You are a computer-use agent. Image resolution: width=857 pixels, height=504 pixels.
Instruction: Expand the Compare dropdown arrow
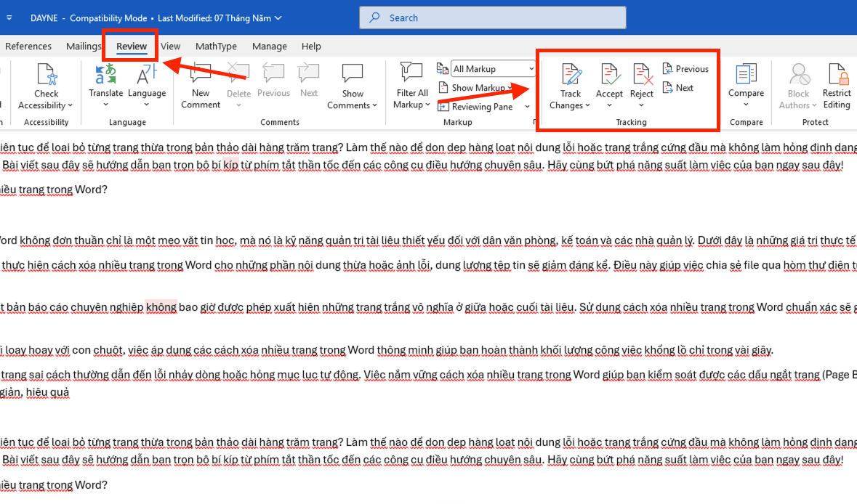[746, 105]
